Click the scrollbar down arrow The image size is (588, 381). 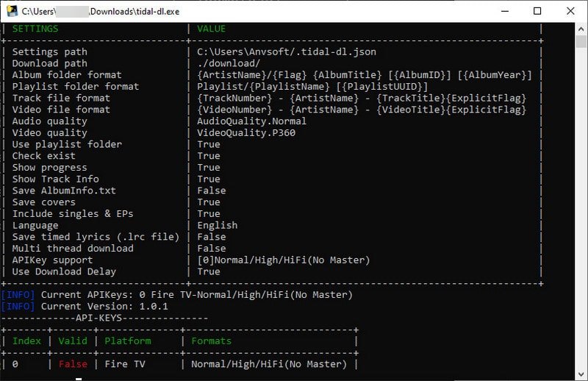coord(581,374)
